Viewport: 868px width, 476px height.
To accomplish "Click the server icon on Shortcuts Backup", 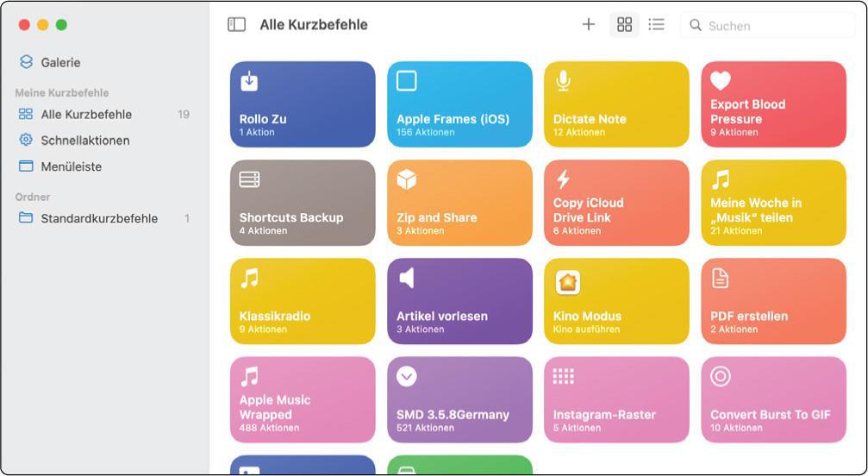I will click(x=249, y=179).
